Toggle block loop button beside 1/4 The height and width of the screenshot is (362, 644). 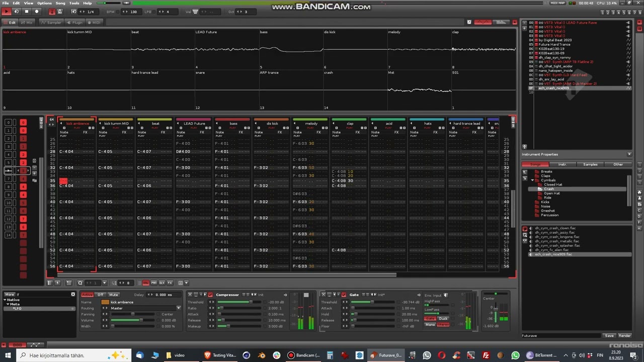pos(74,12)
